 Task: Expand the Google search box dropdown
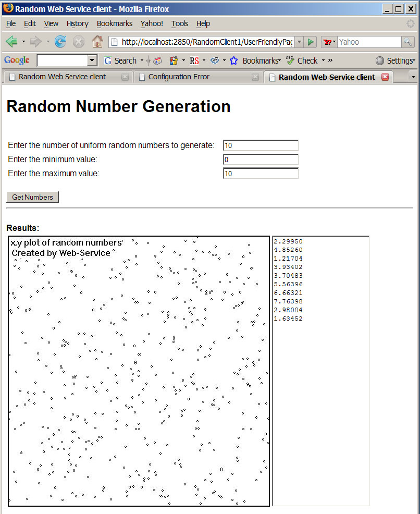tap(92, 60)
